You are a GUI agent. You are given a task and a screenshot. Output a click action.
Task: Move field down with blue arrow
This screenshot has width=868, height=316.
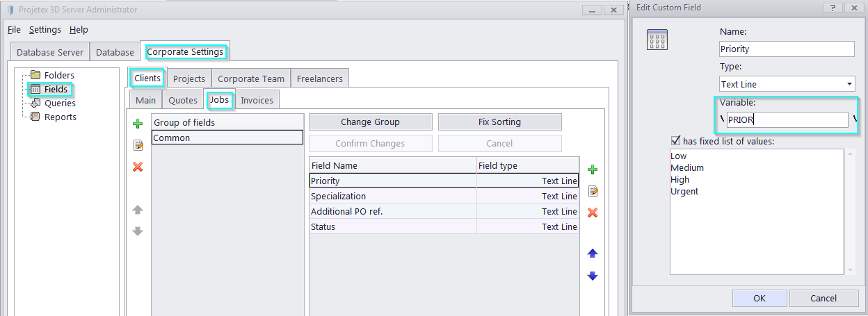(593, 275)
